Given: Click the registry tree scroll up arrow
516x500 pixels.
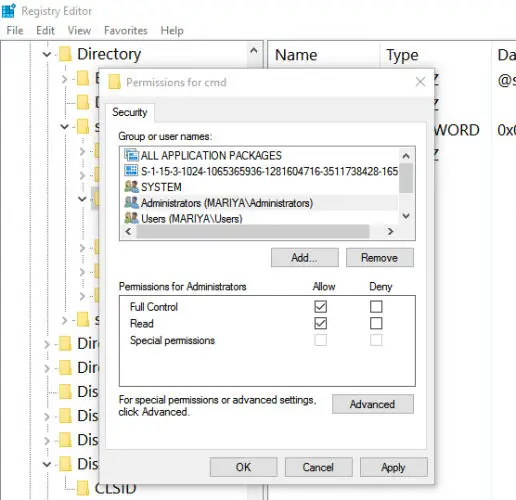Looking at the screenshot, I should [254, 51].
